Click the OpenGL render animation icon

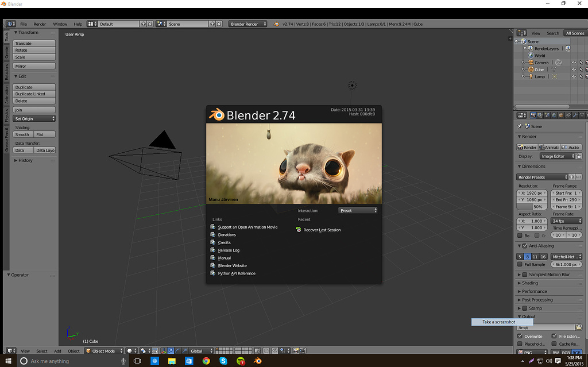[303, 351]
